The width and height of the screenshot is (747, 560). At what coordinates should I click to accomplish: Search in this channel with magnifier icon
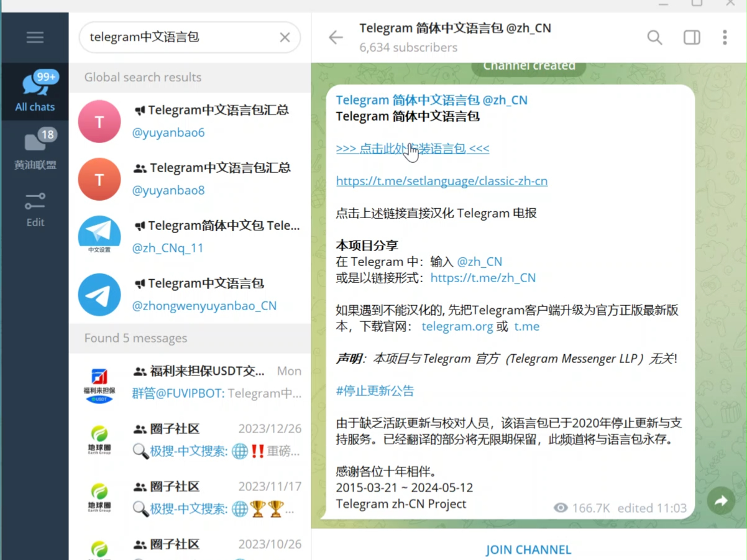coord(654,37)
